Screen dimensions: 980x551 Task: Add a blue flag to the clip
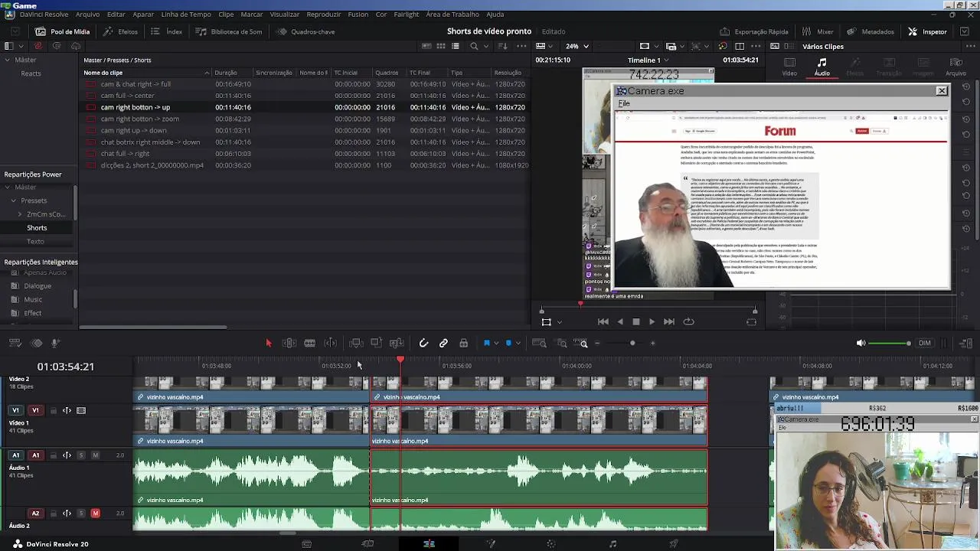tap(486, 344)
